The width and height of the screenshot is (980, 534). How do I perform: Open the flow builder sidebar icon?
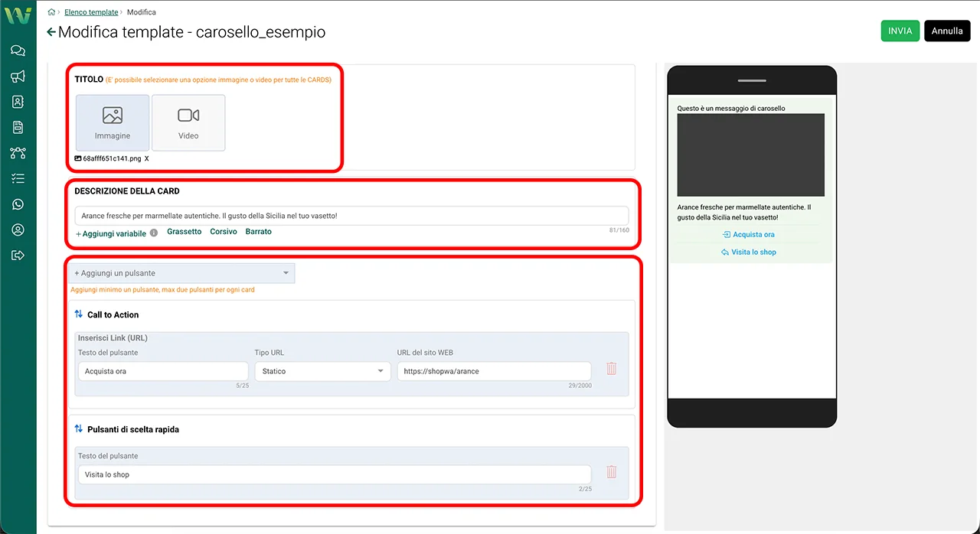pyautogui.click(x=18, y=153)
